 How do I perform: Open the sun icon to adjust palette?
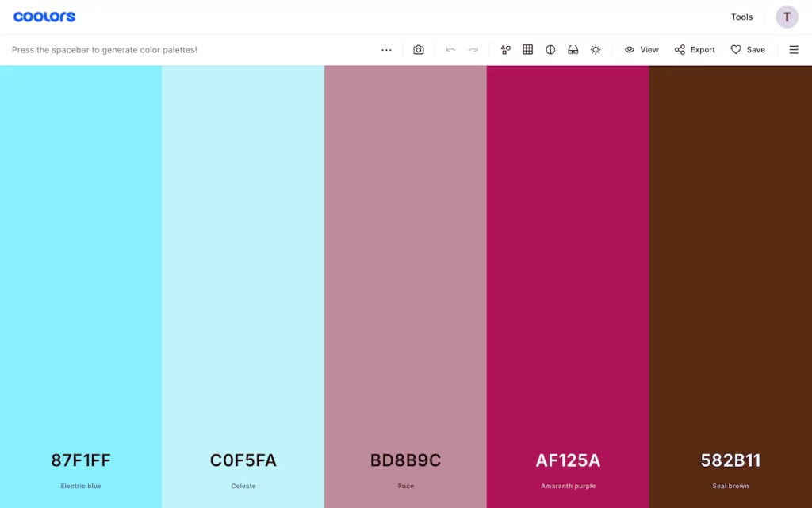(596, 50)
